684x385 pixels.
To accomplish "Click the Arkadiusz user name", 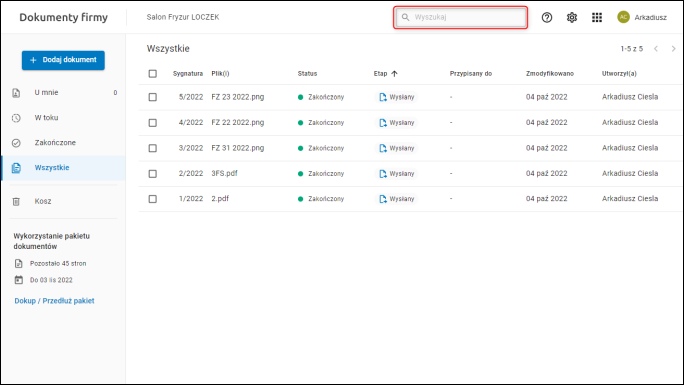I will point(650,17).
